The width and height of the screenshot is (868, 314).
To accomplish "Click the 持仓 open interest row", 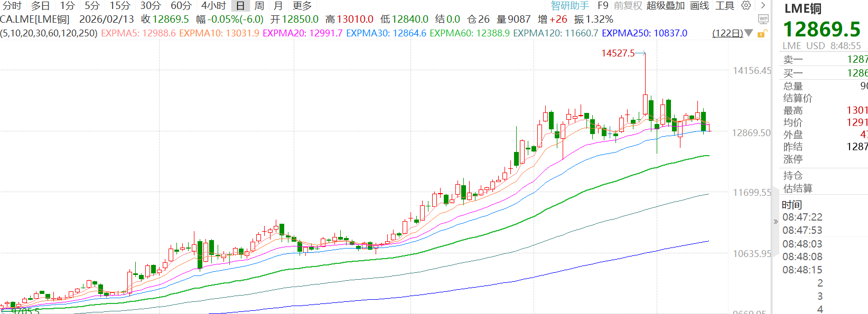I will 825,176.
